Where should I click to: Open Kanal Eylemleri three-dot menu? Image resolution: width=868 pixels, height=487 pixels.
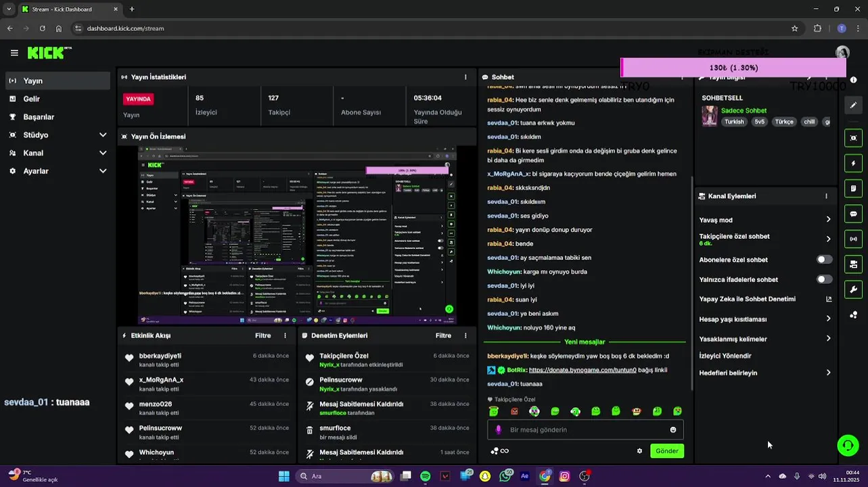pos(826,196)
